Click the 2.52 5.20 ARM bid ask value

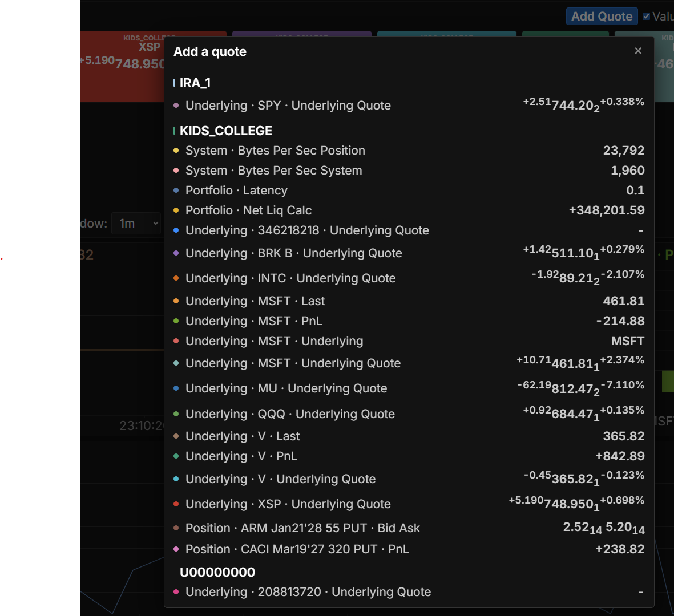[x=604, y=528]
